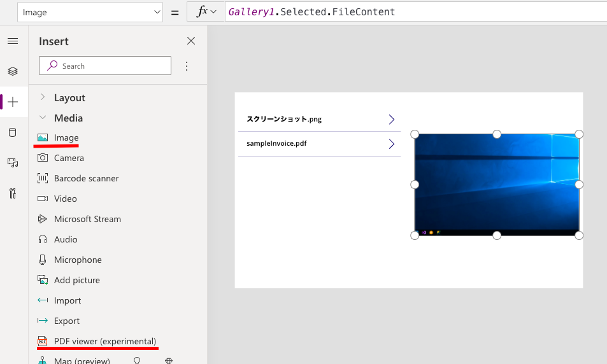Insert the Map (preview) control

[82, 361]
